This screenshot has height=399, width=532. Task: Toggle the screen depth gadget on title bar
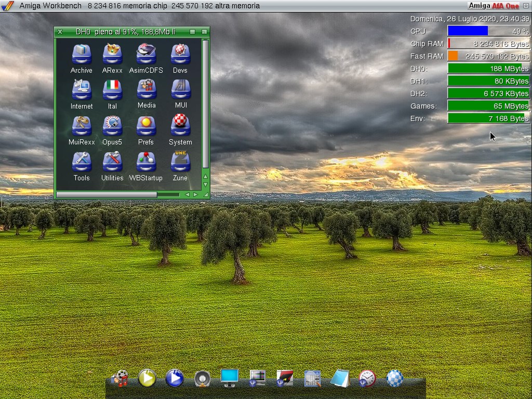pyautogui.click(x=526, y=6)
